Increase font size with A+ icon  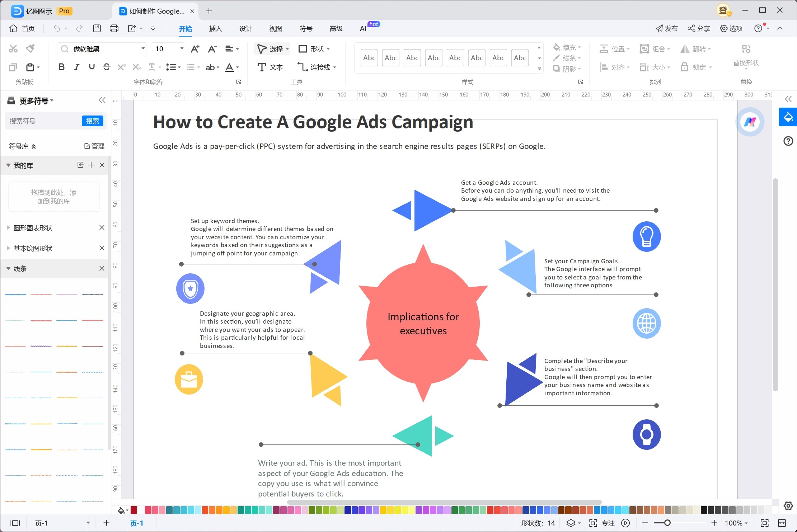click(x=195, y=49)
